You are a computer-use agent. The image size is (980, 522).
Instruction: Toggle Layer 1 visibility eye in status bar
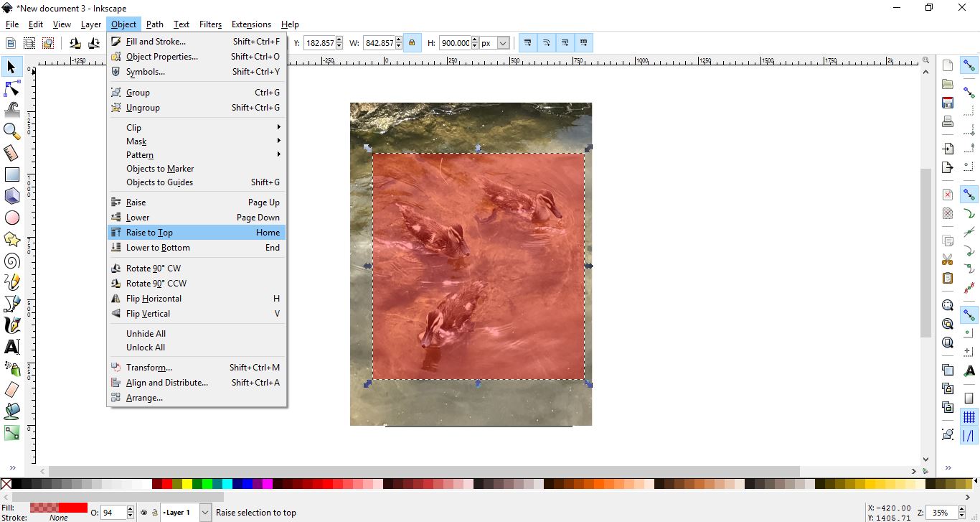(x=144, y=513)
